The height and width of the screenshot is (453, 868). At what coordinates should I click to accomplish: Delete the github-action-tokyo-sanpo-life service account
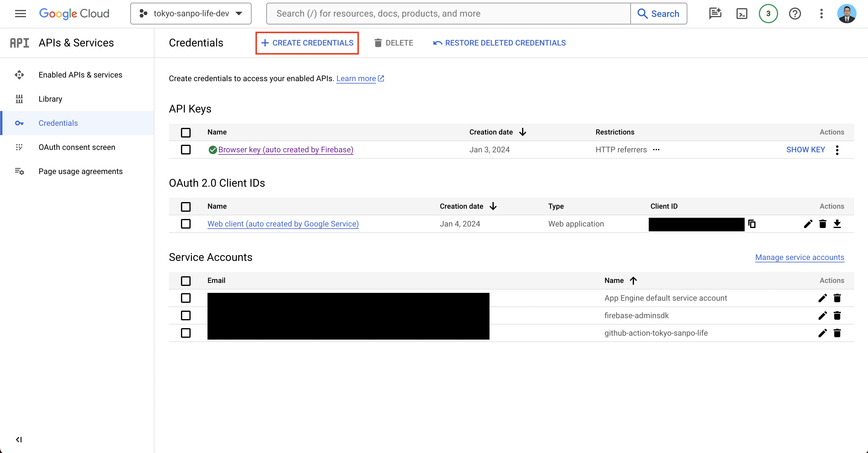point(837,333)
